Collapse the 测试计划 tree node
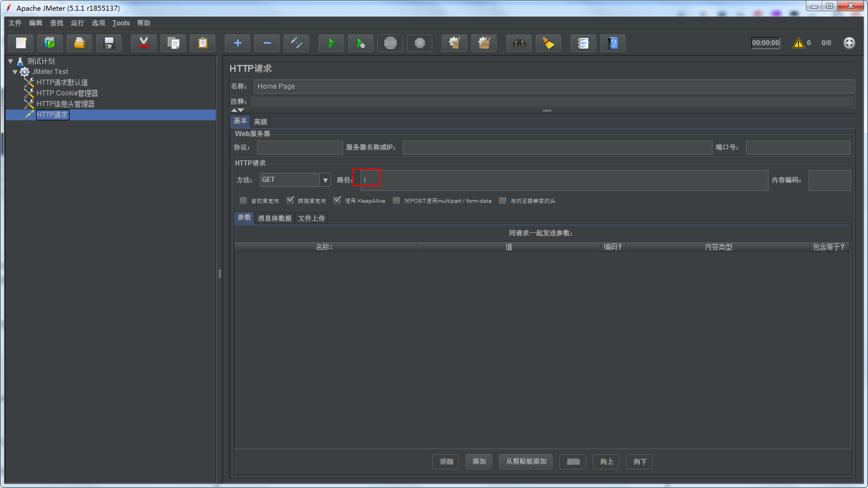The image size is (868, 488). click(11, 61)
